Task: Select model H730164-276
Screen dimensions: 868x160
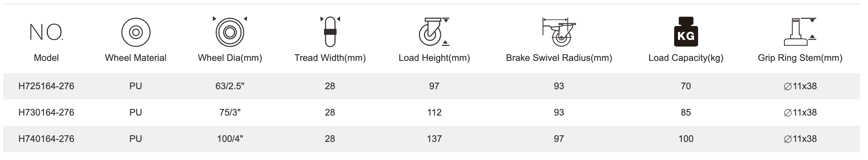Action: coord(46,113)
